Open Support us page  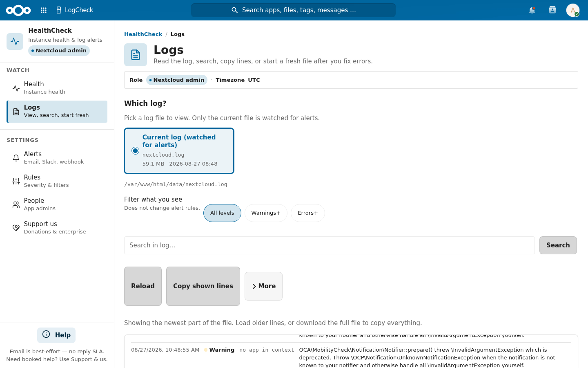point(57,228)
